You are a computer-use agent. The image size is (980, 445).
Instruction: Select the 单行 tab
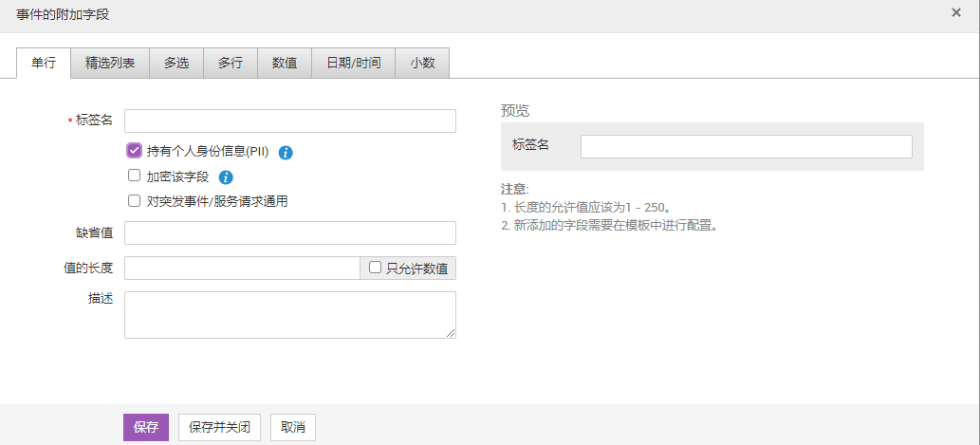coord(44,63)
